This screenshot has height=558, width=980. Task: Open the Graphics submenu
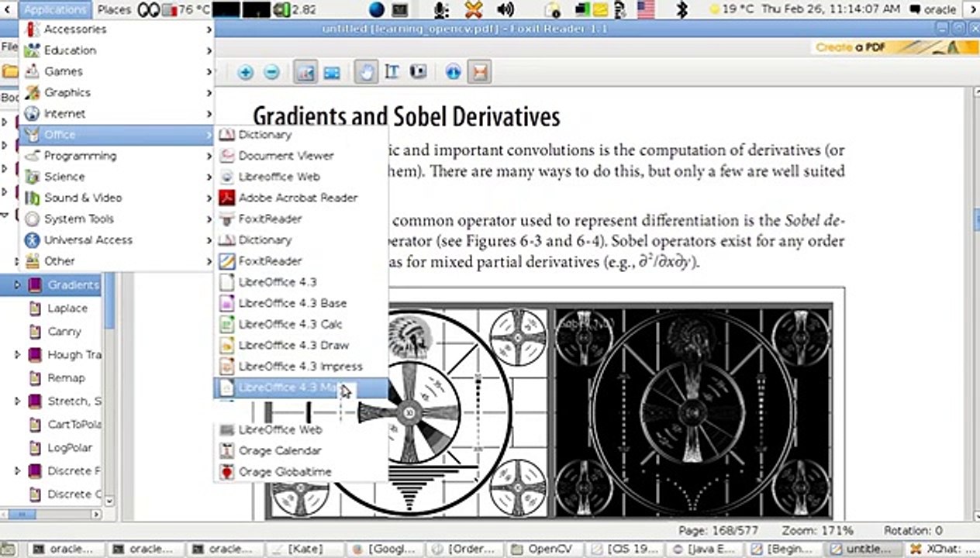[x=117, y=92]
